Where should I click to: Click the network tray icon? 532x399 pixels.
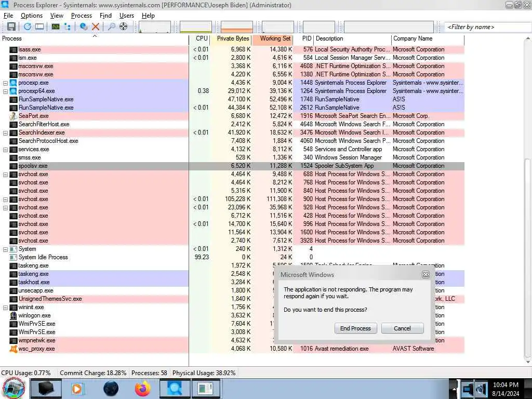pos(468,389)
